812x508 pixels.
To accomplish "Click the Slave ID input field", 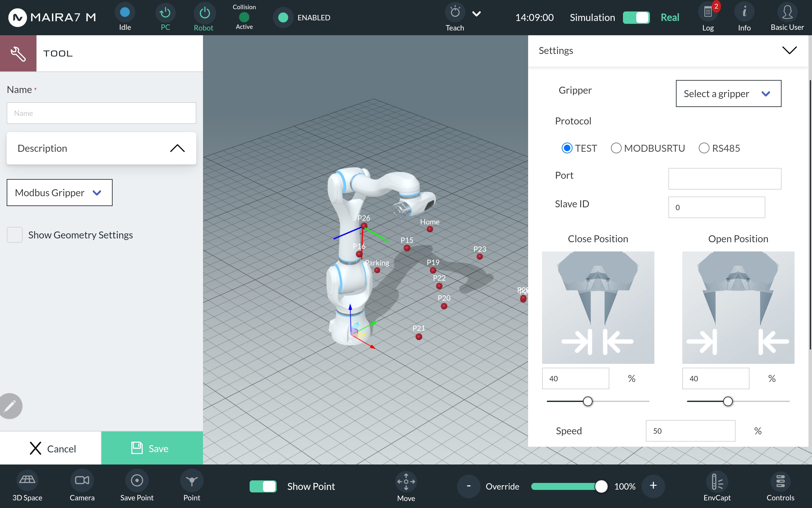I will (x=717, y=207).
